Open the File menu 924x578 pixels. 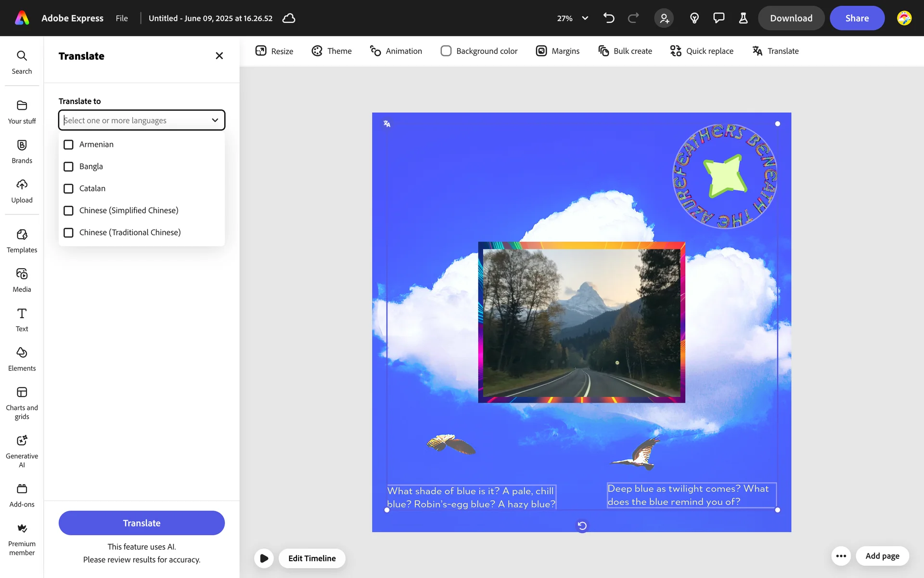click(x=122, y=18)
